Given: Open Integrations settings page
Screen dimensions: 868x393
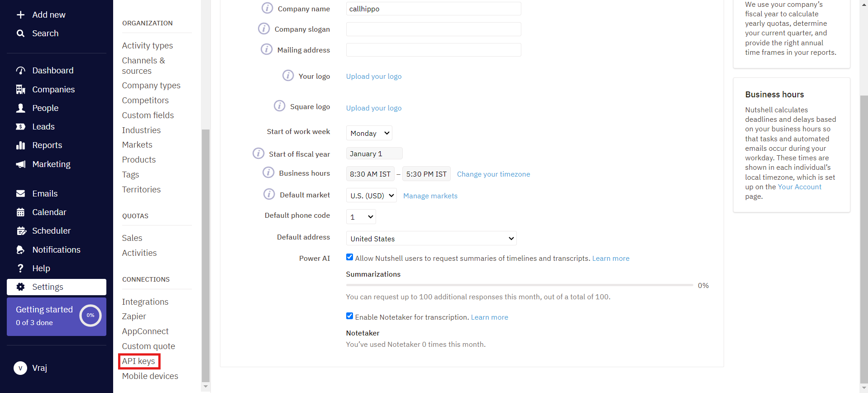Looking at the screenshot, I should 145,302.
